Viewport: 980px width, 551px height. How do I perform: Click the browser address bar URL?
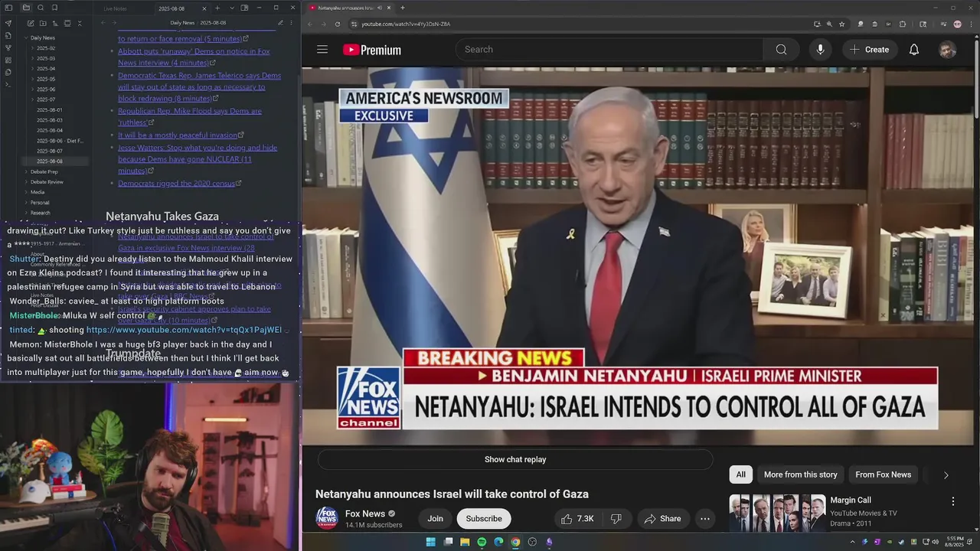[x=406, y=24]
